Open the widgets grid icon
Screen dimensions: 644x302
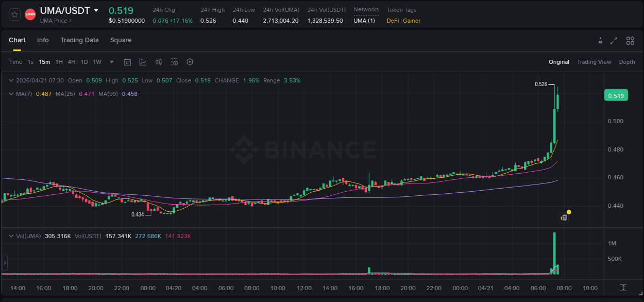coord(630,40)
